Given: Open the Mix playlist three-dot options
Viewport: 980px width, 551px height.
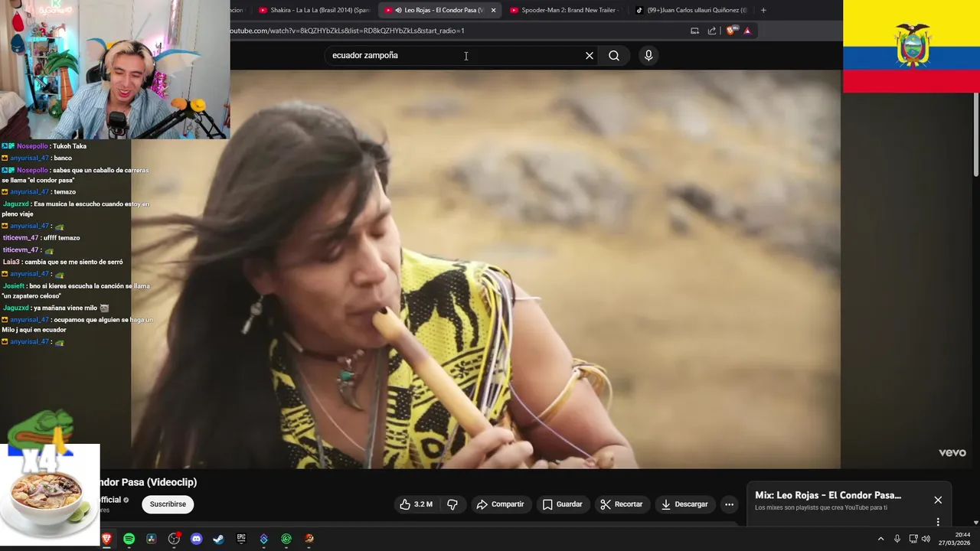Looking at the screenshot, I should 938,522.
